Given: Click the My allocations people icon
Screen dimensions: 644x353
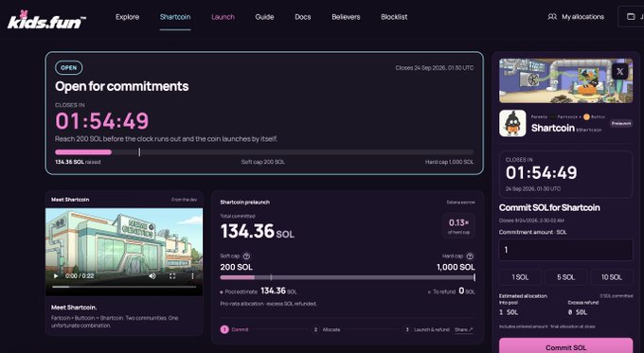Looking at the screenshot, I should tap(552, 17).
